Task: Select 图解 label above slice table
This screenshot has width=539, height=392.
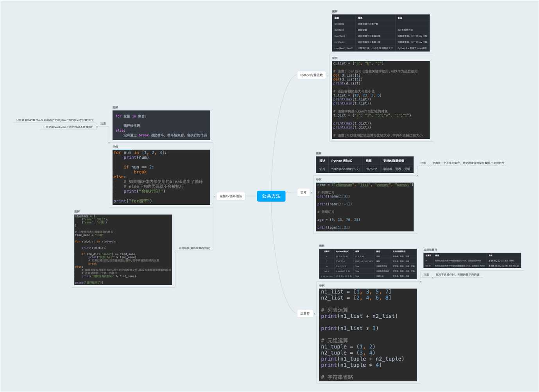Action: click(319, 154)
